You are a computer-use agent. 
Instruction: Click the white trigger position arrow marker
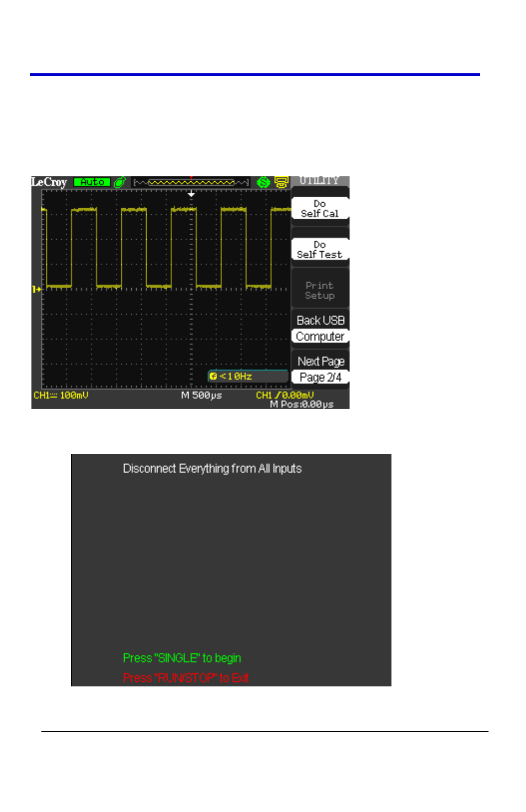191,194
